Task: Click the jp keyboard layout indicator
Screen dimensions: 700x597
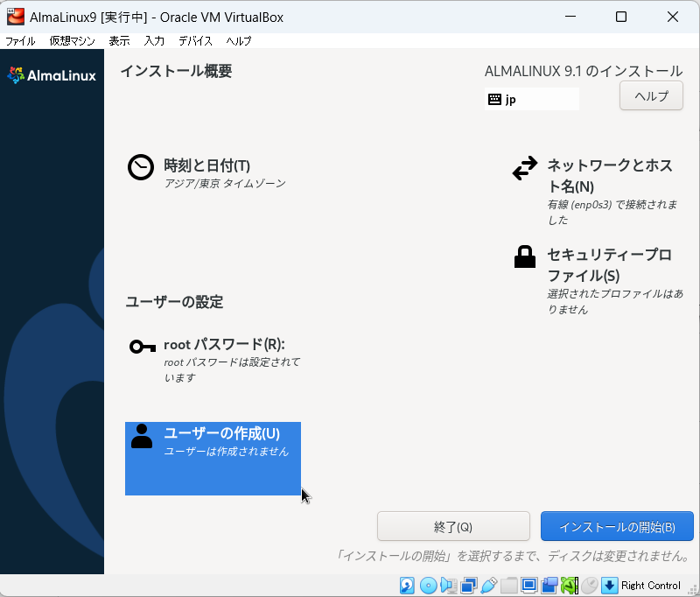Action: point(532,99)
